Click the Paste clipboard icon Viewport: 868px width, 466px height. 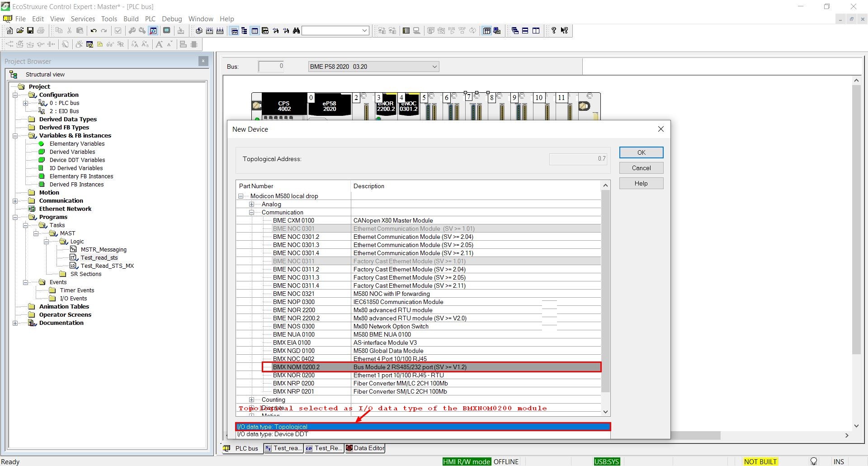80,31
